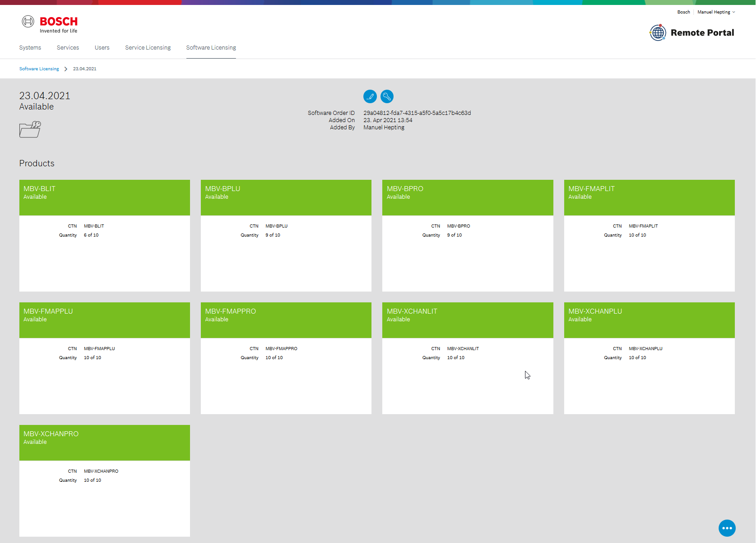Open the MBV-XCHANPLU product card header
The image size is (756, 543).
pyautogui.click(x=649, y=320)
